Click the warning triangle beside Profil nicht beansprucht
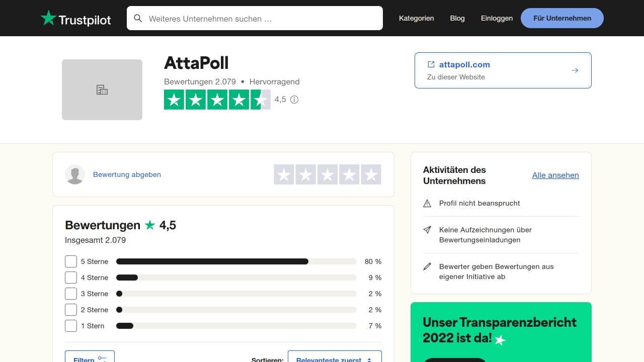 coord(427,203)
